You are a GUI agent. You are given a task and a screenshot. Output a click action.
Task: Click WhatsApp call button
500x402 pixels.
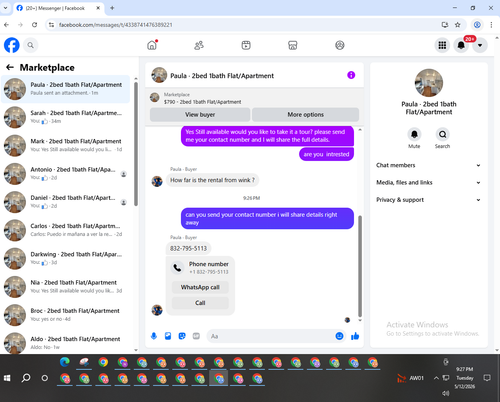(200, 287)
